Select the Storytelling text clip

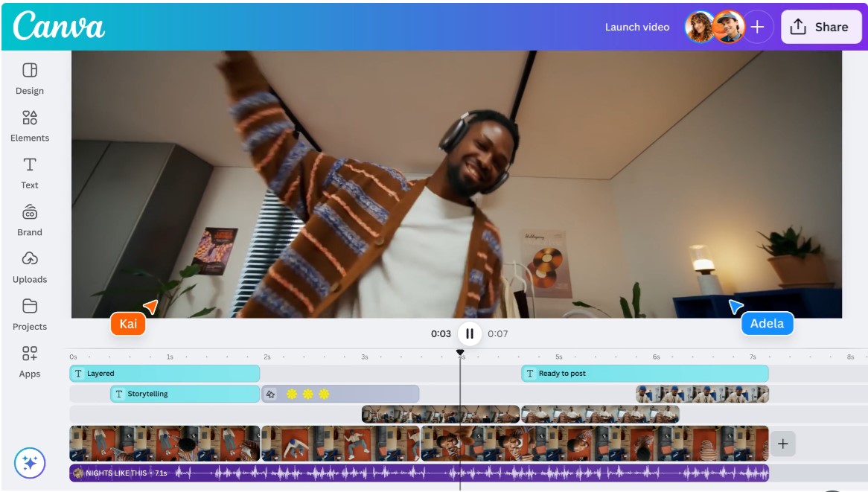pyautogui.click(x=185, y=394)
